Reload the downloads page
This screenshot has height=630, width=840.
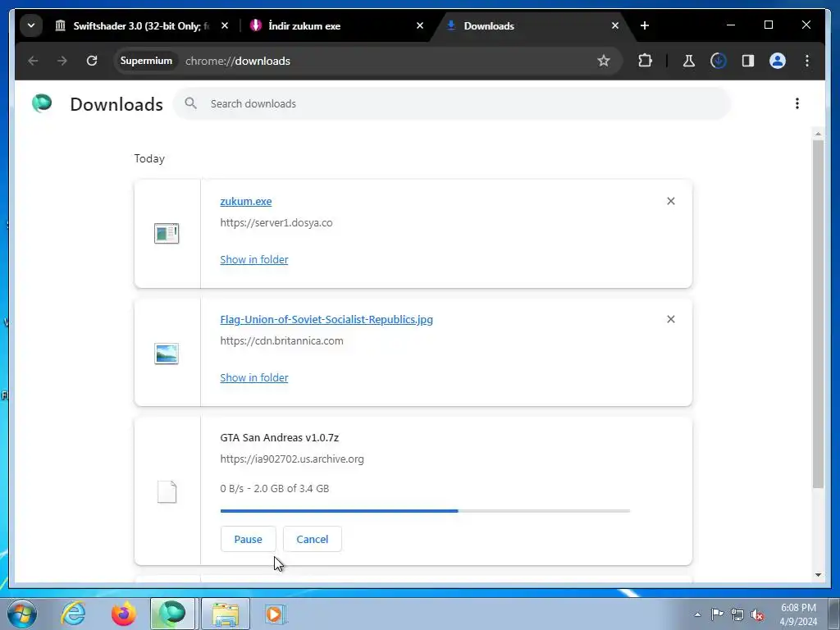92,61
